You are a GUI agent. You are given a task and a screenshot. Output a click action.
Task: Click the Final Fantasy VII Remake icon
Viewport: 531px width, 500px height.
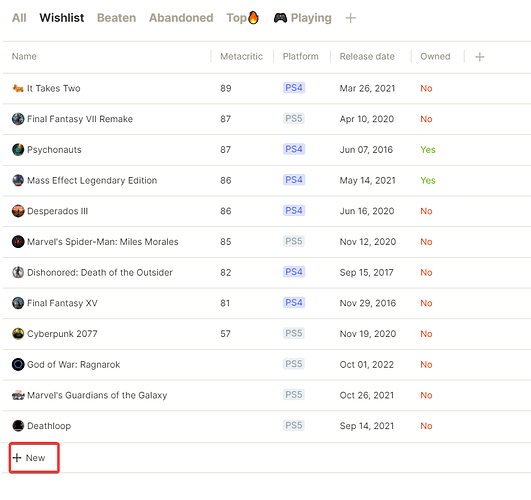click(x=18, y=119)
